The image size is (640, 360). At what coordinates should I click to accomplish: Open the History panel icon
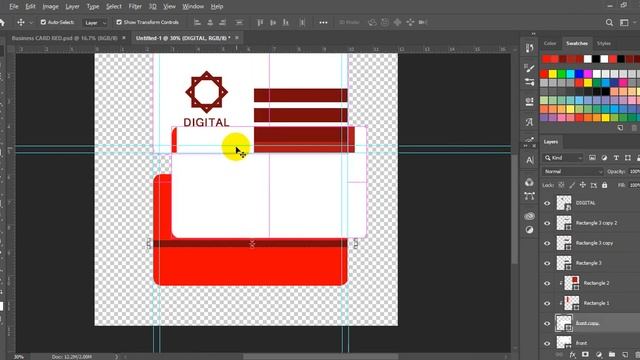coord(529,48)
